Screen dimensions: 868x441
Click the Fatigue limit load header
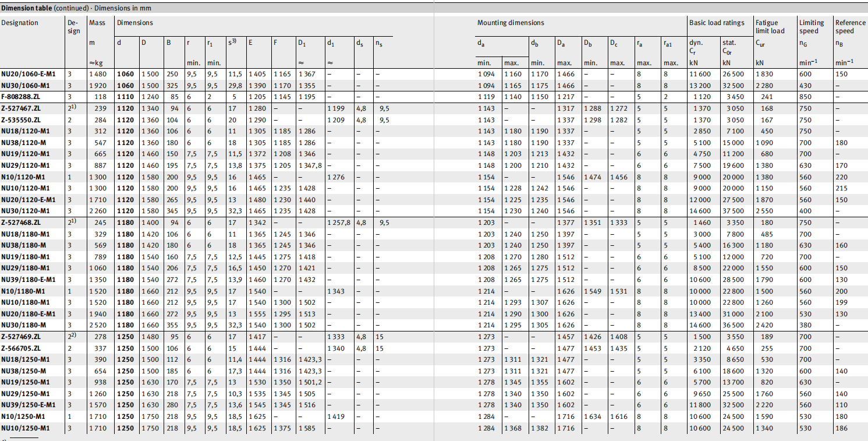pyautogui.click(x=770, y=27)
